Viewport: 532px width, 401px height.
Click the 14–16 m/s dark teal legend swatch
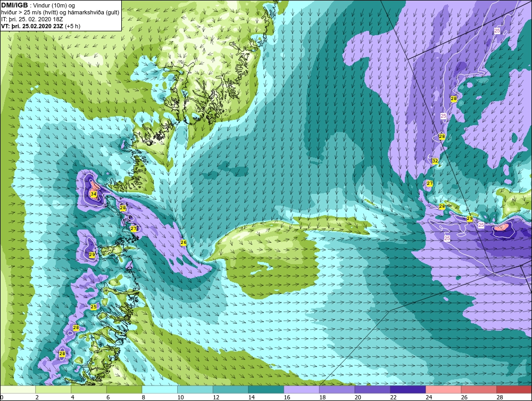(265, 389)
